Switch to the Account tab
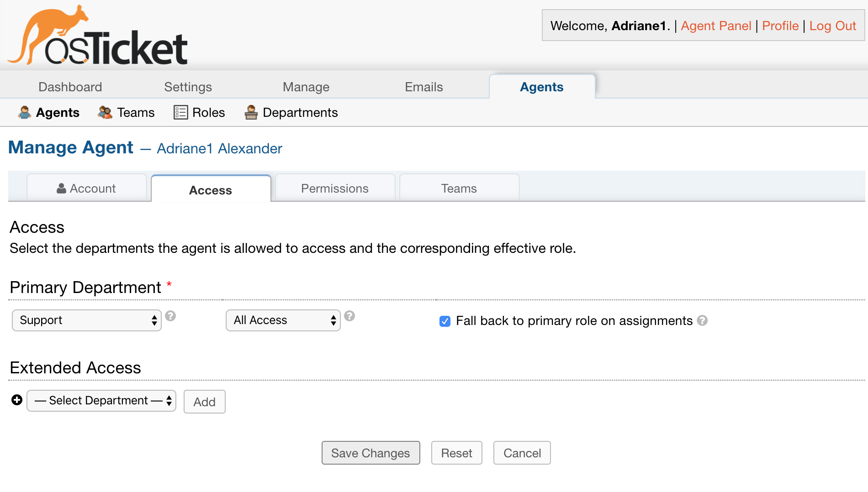Image resolution: width=868 pixels, height=492 pixels. (x=87, y=188)
